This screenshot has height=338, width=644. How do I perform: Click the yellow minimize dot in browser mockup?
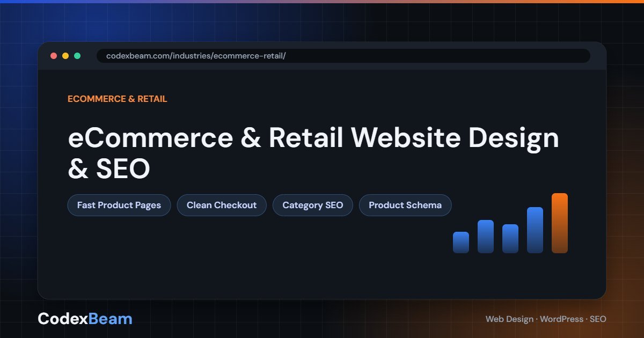click(x=65, y=56)
